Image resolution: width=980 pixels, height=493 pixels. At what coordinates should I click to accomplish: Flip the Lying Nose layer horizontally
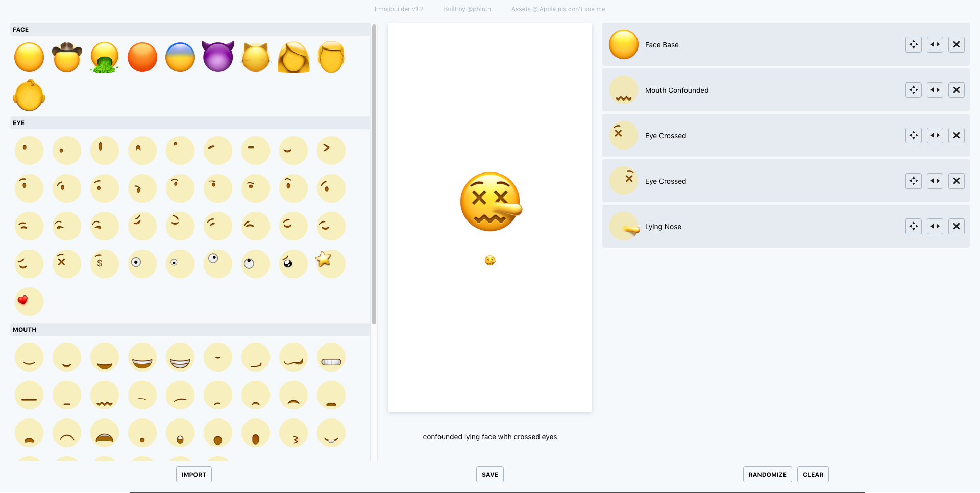pyautogui.click(x=935, y=227)
